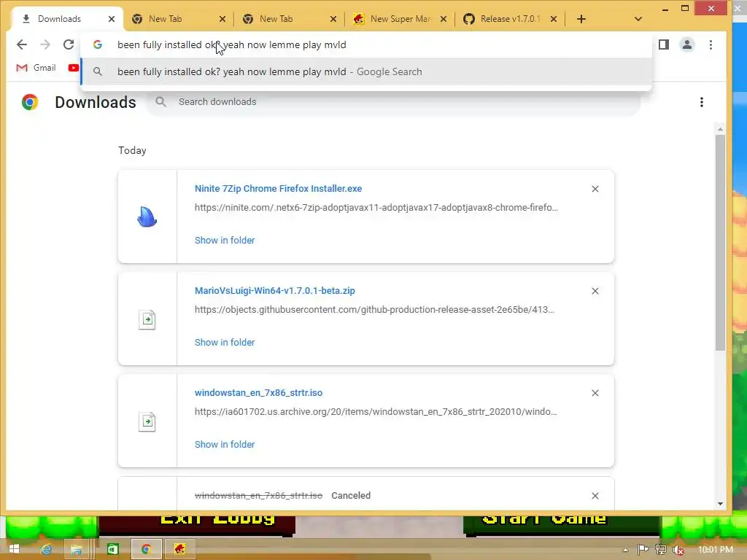
Task: Click the archive.org source URL
Action: 376,412
